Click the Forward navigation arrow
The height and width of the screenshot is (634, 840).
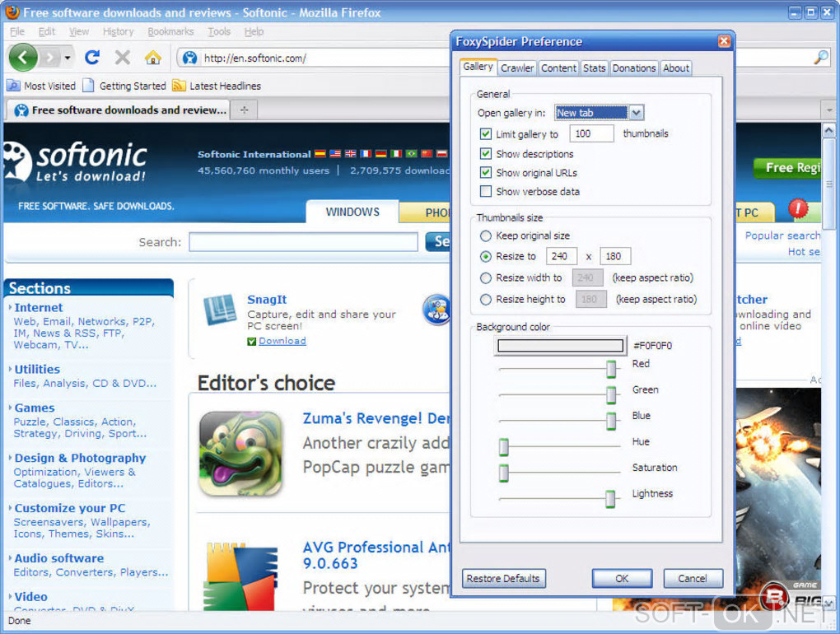50,58
